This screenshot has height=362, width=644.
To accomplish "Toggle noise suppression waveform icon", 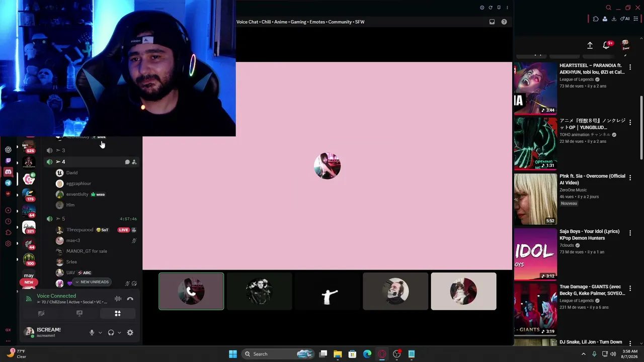I will coord(118,299).
